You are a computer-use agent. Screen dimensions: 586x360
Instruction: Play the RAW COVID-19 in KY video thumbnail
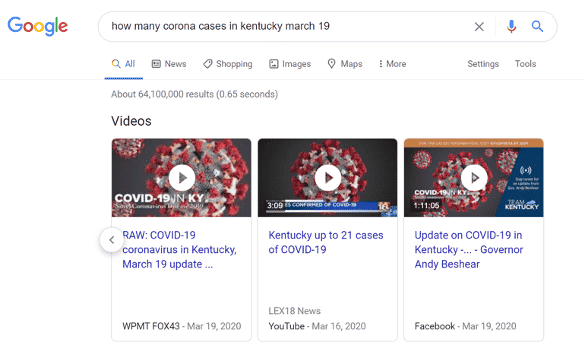(181, 178)
